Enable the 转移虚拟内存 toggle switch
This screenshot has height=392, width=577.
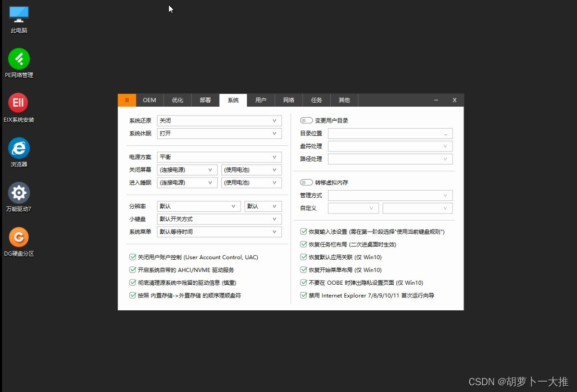click(306, 182)
